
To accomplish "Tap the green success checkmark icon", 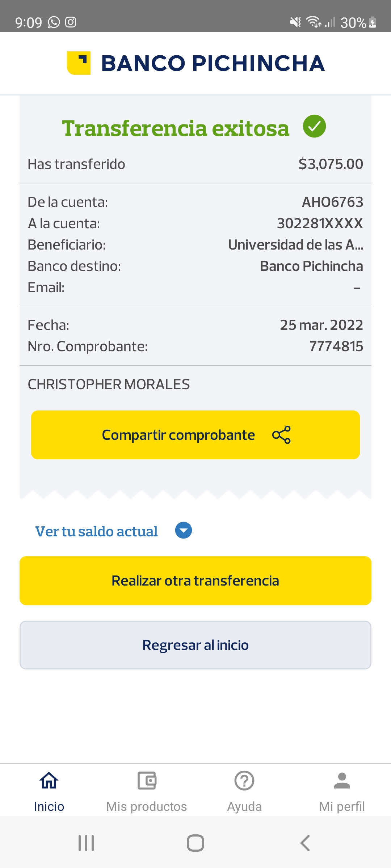I will (314, 126).
